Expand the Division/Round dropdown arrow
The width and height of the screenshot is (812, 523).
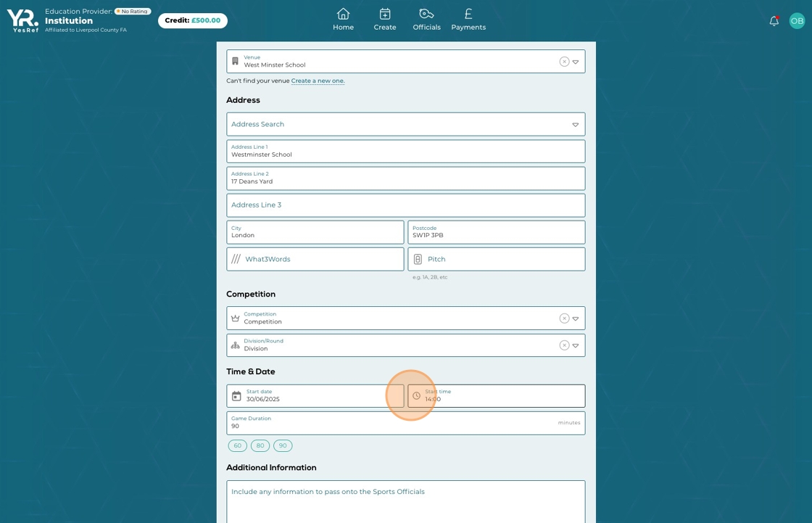[576, 346]
